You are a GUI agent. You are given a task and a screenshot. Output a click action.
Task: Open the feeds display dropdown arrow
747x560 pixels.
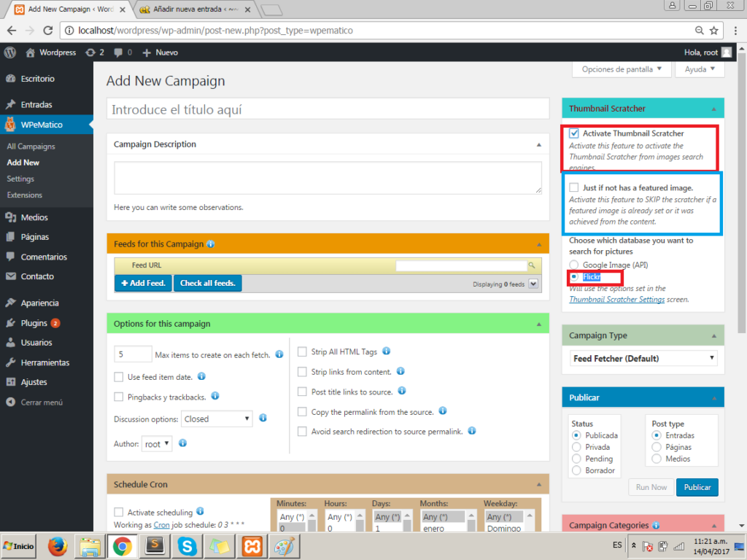[533, 284]
